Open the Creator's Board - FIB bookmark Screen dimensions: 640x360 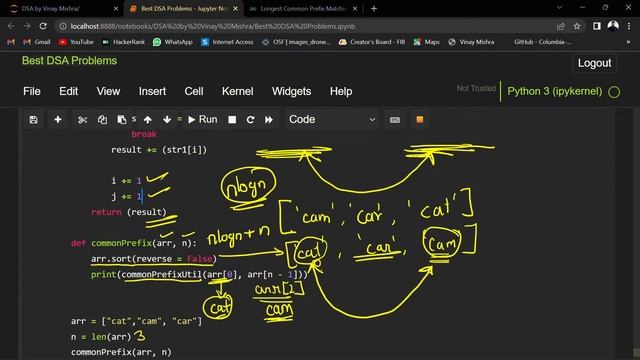[372, 42]
